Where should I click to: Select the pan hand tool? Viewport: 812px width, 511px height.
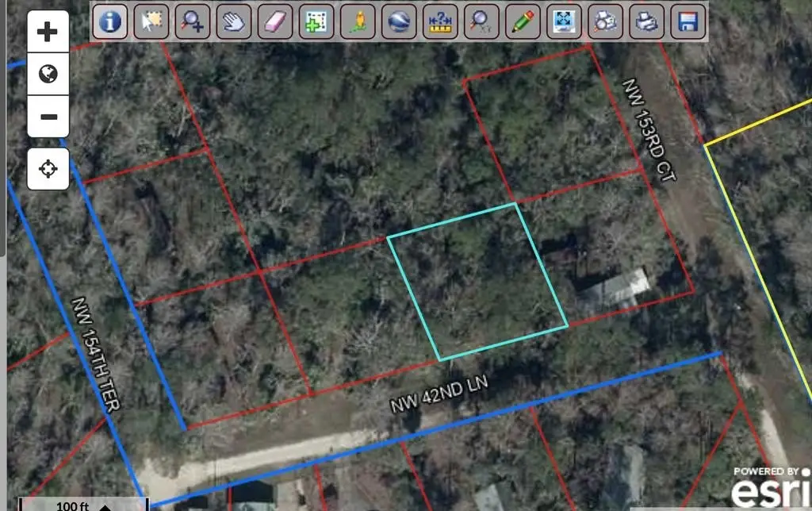[x=234, y=21]
